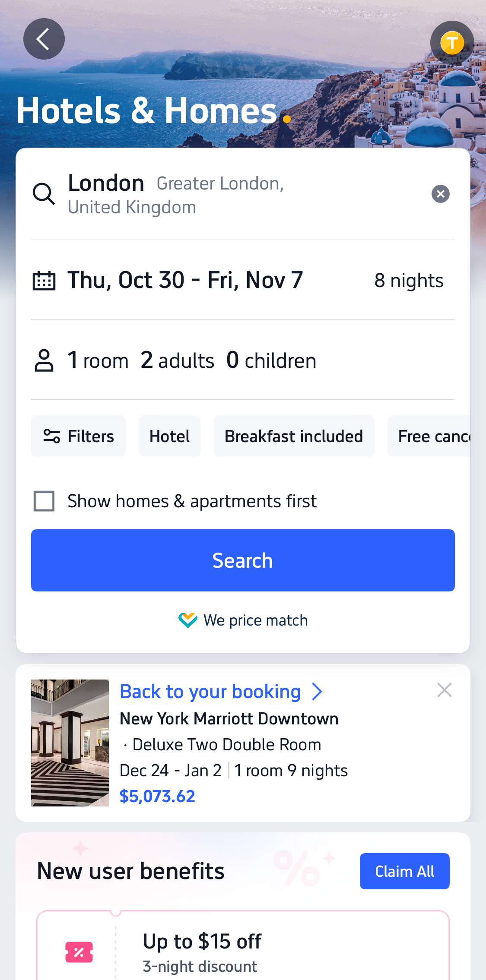Click the calendar icon beside the dates

[x=45, y=280]
